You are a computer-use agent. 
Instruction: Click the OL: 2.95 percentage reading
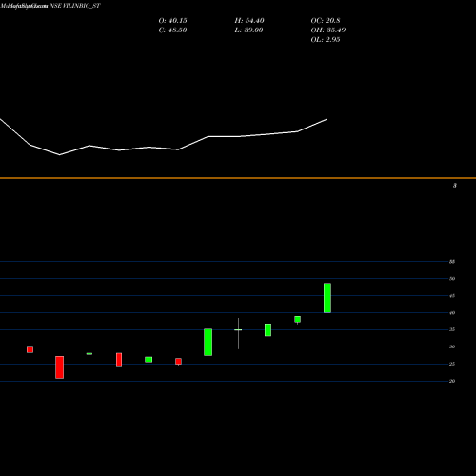point(326,40)
